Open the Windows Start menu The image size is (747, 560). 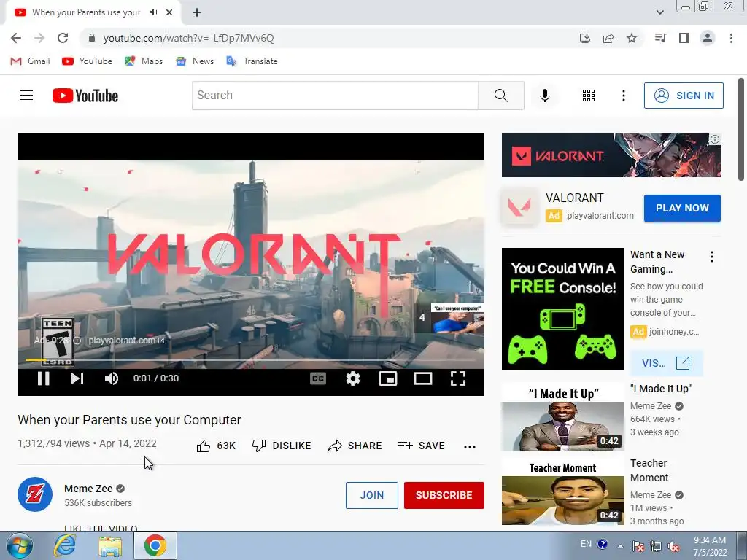(19, 545)
